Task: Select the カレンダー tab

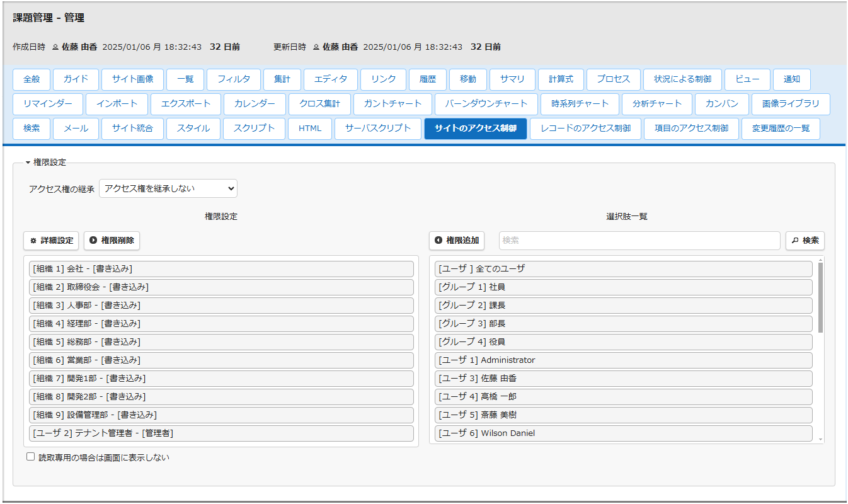Action: click(x=255, y=104)
